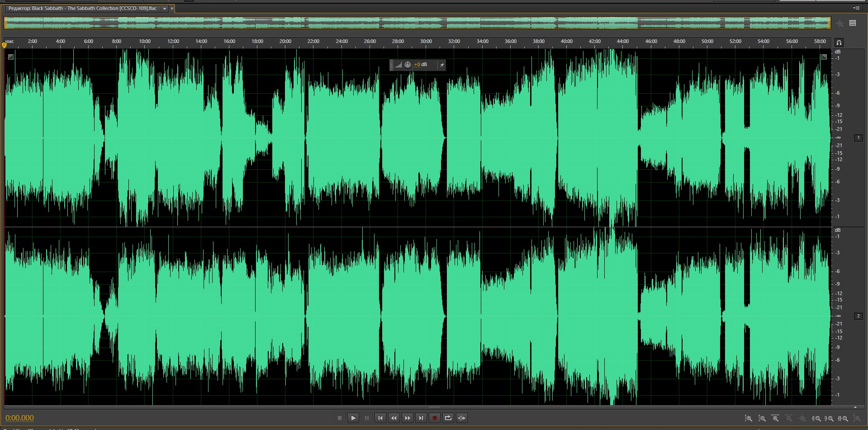The width and height of the screenshot is (868, 430).
Task: Move playhead to previous marker
Action: pyautogui.click(x=380, y=418)
